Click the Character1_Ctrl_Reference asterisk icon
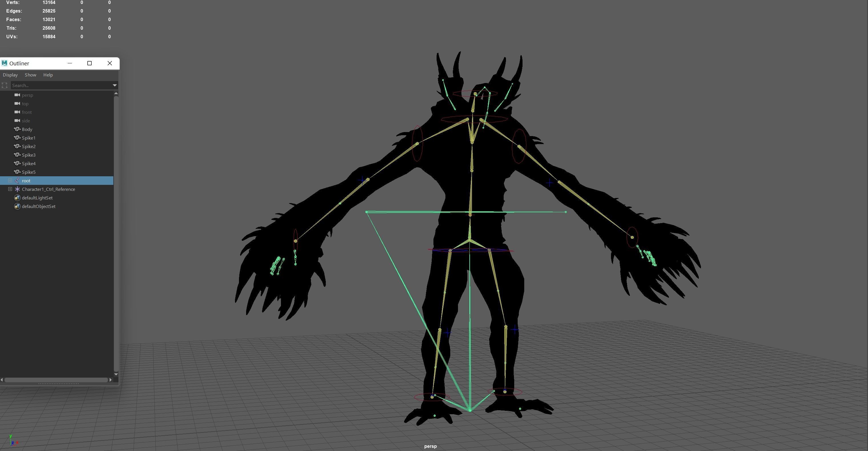The width and height of the screenshot is (868, 451). pos(17,189)
